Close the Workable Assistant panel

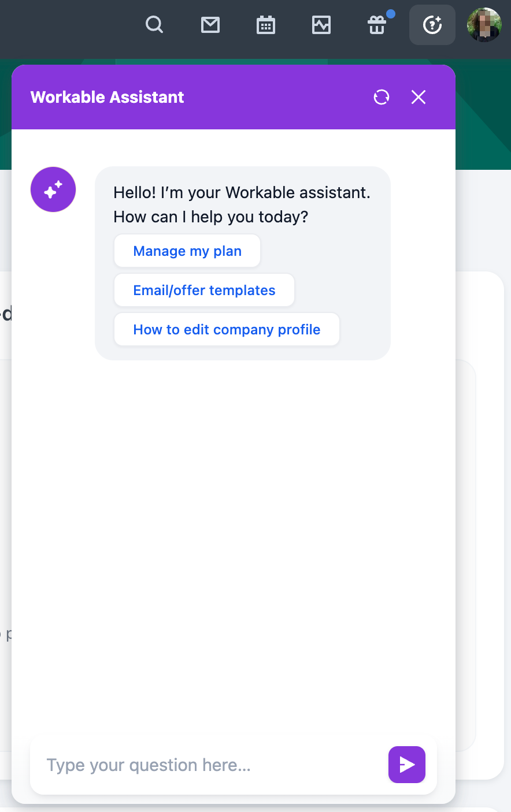(419, 97)
